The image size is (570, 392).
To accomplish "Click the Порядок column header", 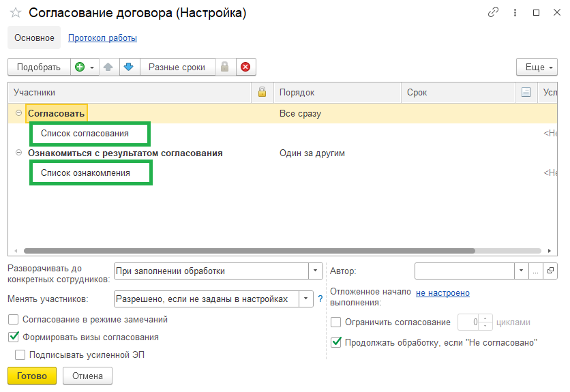I will click(x=337, y=92).
